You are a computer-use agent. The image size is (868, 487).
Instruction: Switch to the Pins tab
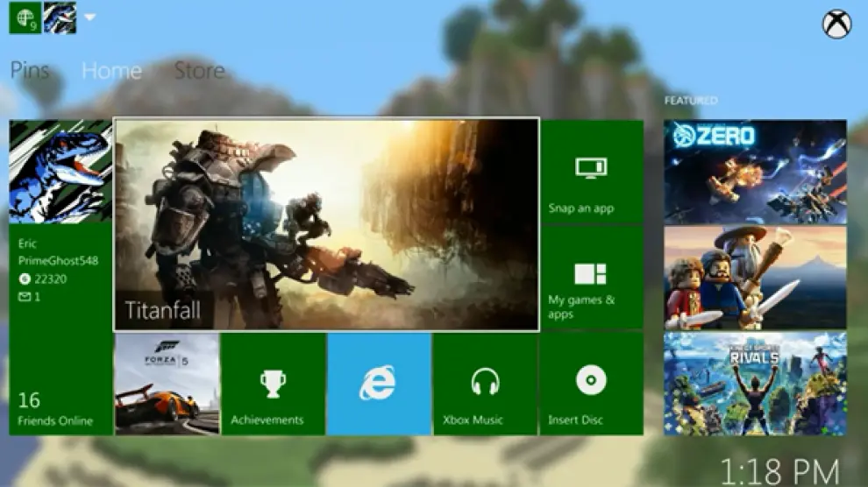click(30, 71)
